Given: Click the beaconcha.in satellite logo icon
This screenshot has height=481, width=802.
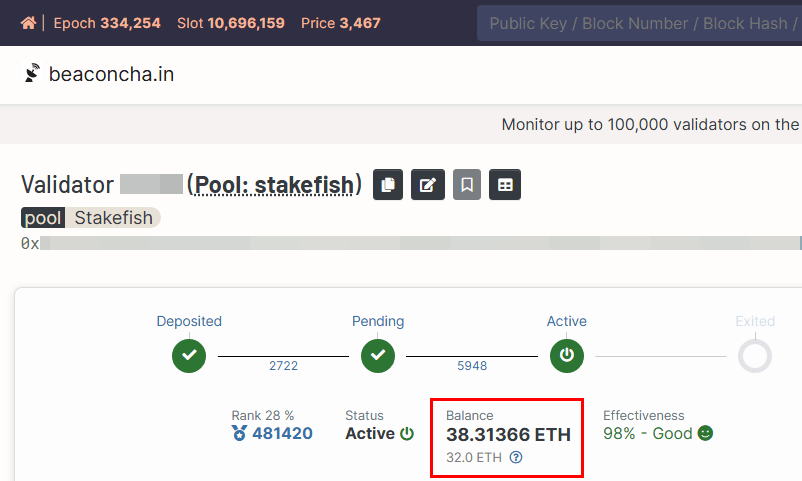Looking at the screenshot, I should click(x=32, y=73).
